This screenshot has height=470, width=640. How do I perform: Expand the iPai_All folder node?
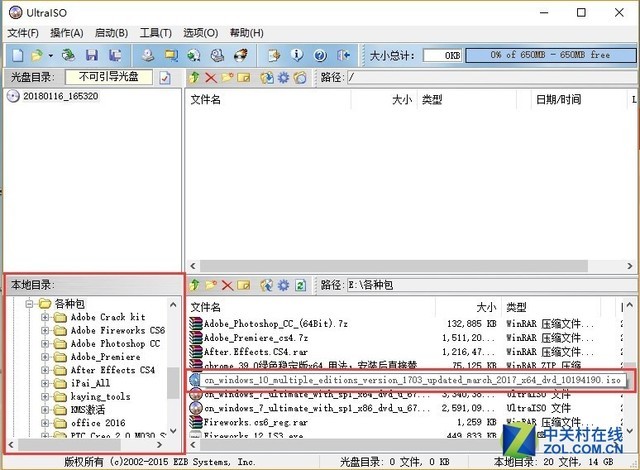[x=45, y=384]
